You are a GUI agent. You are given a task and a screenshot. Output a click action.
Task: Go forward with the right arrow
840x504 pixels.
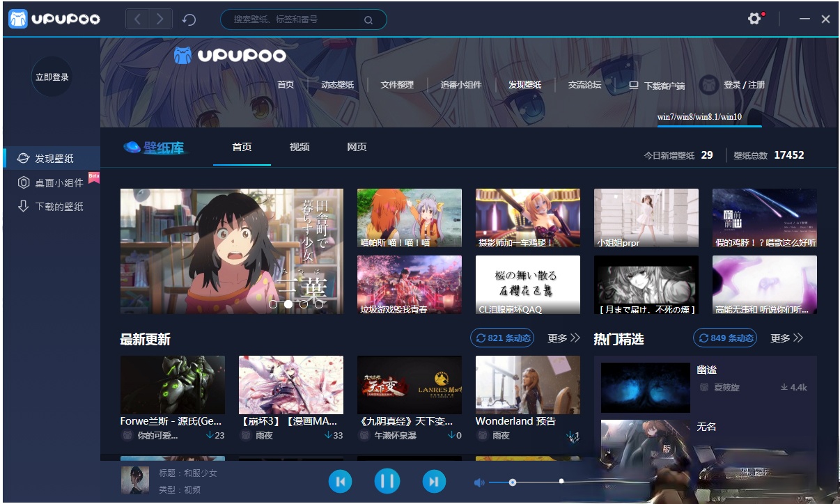pyautogui.click(x=160, y=19)
